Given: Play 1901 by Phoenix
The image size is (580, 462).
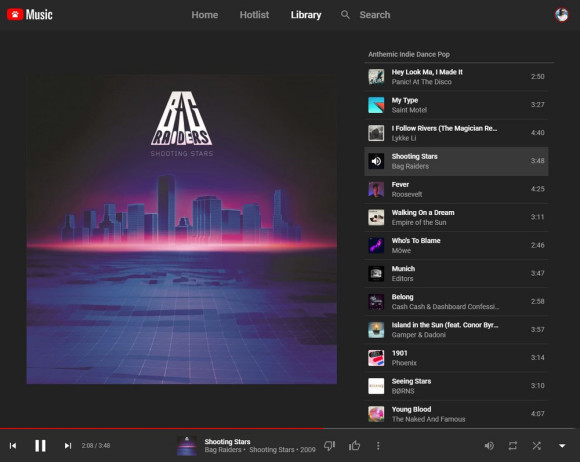Looking at the screenshot, I should (x=456, y=358).
